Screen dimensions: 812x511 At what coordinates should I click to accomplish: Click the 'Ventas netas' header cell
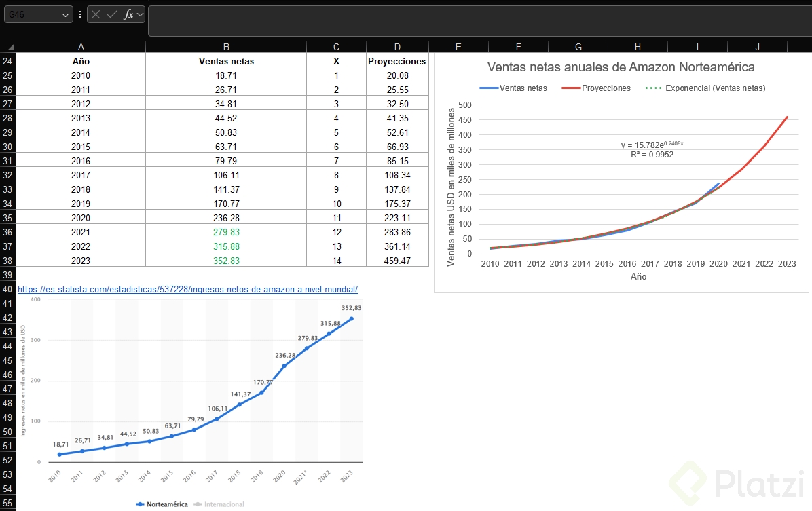[226, 61]
